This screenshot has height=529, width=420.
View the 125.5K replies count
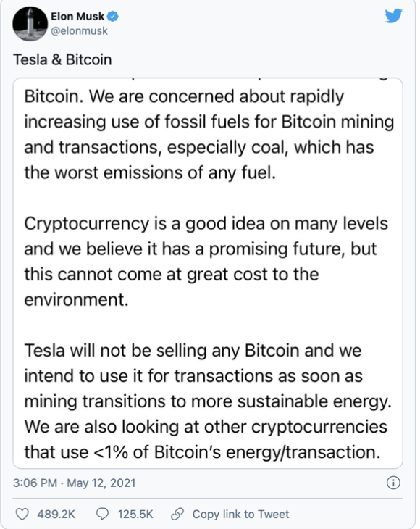tap(135, 515)
